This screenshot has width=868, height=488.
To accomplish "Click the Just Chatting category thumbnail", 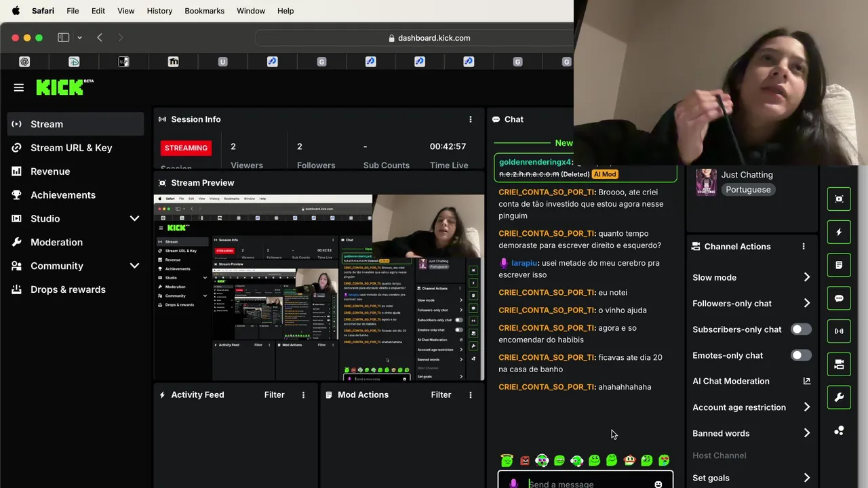I will [706, 182].
